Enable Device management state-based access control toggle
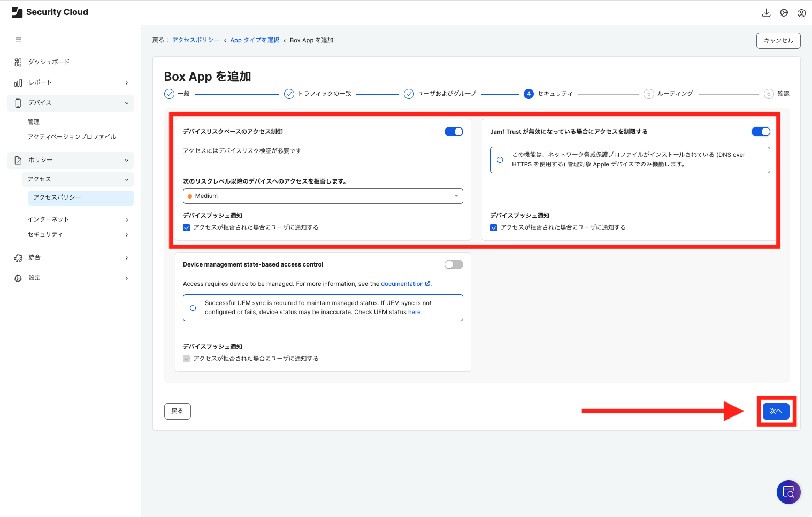Screen dimensions: 812x517 [x=454, y=264]
